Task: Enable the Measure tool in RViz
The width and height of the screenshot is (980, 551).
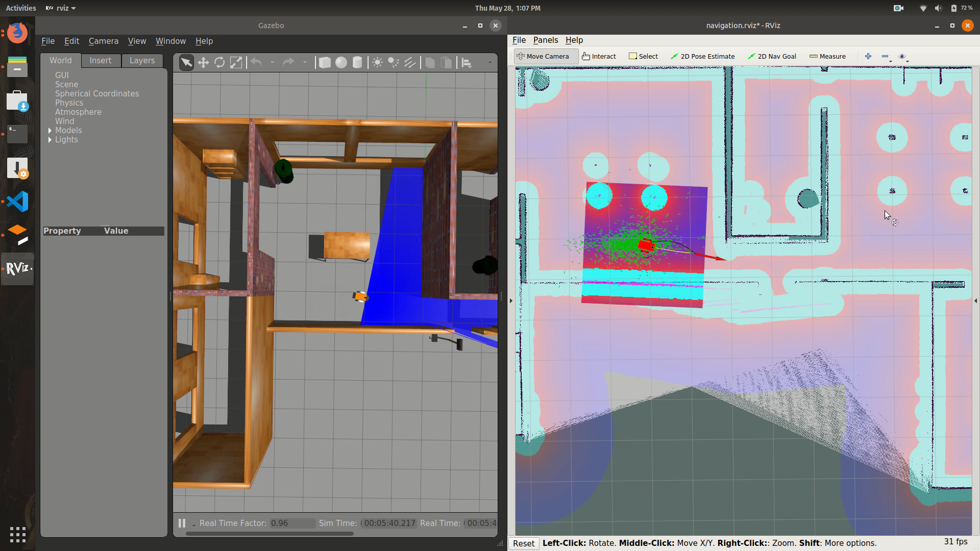Action: coord(827,56)
